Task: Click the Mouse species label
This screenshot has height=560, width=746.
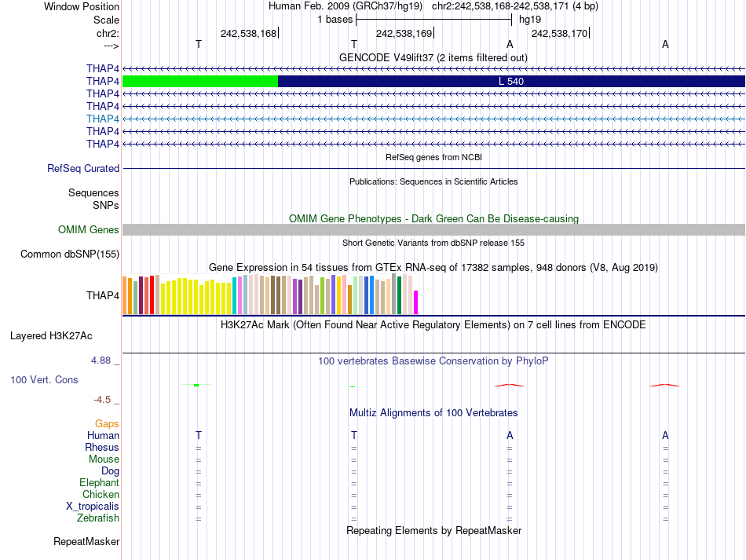Action: point(104,459)
